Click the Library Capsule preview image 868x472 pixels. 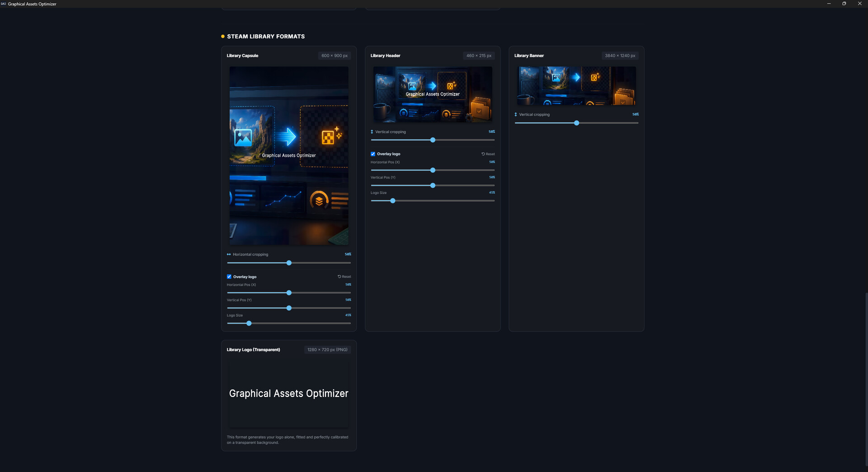click(x=289, y=156)
